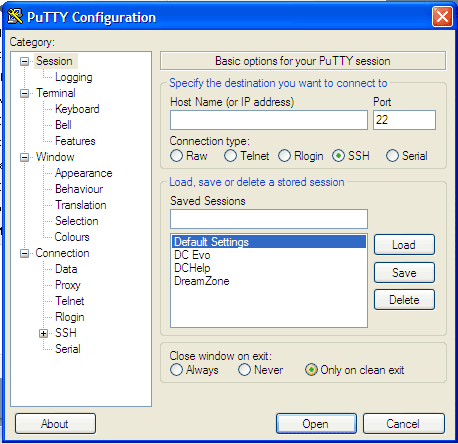Close the PuTTY Configuration window

pos(442,16)
